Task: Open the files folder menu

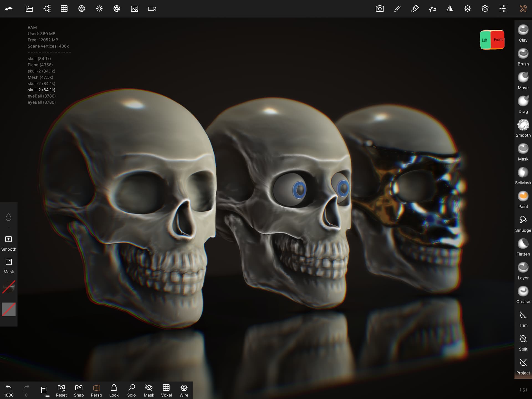Action: tap(29, 9)
